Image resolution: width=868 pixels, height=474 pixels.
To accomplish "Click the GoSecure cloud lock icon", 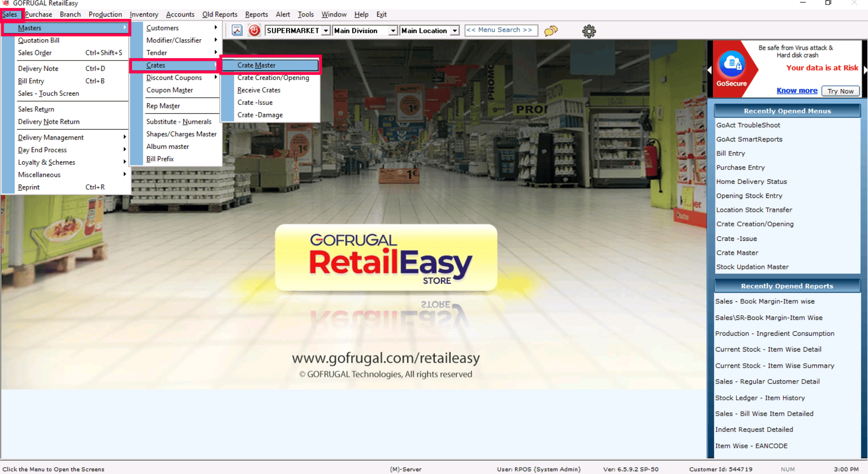I will pos(731,64).
